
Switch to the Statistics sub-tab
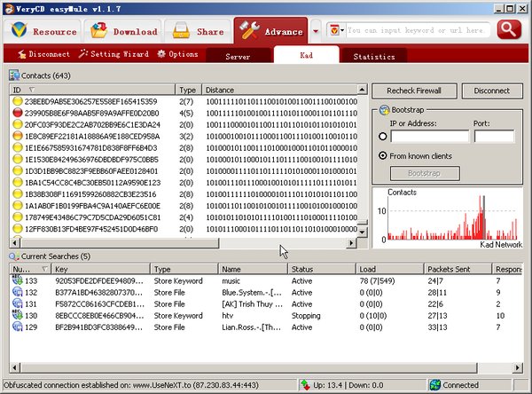[x=374, y=57]
